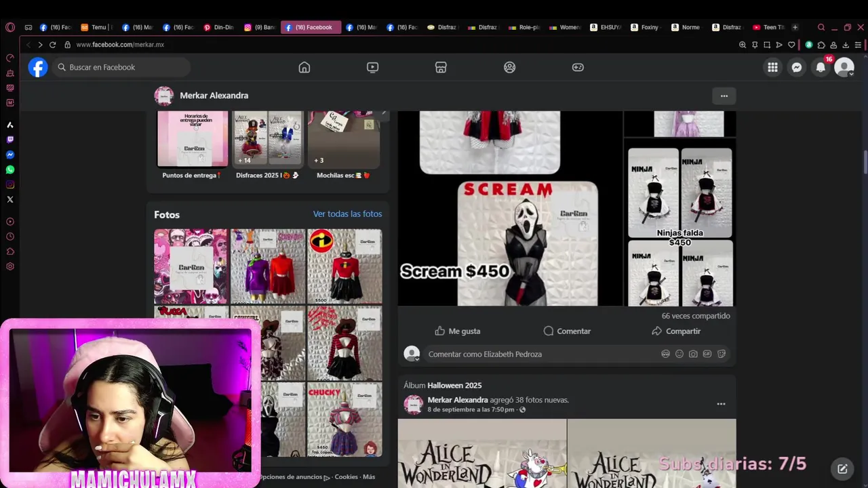Switch to the Foxiny tab
This screenshot has width=868, height=488.
pos(646,27)
